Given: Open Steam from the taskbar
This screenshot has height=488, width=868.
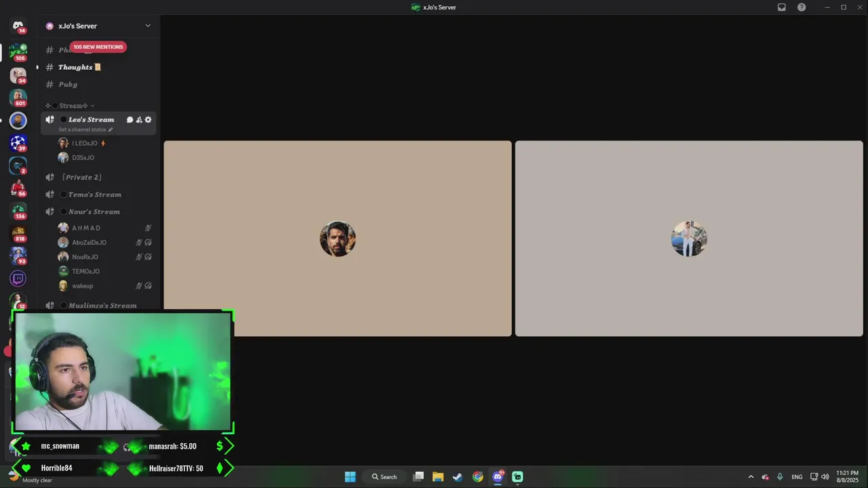Looking at the screenshot, I should [x=458, y=476].
